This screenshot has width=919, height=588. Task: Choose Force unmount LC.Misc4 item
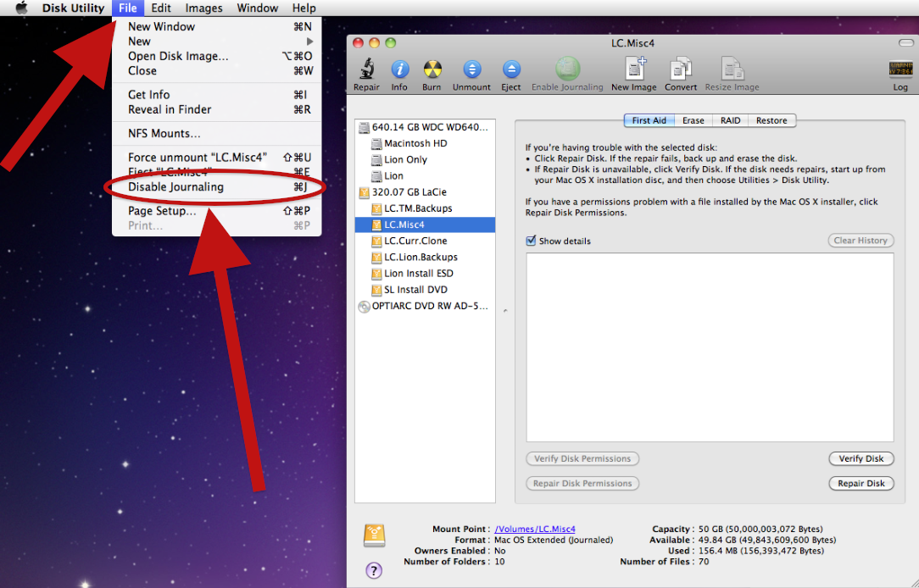(217, 158)
